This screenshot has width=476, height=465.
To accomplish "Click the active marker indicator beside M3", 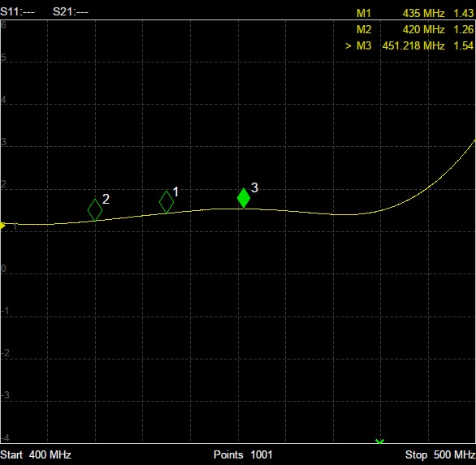I will pos(348,46).
